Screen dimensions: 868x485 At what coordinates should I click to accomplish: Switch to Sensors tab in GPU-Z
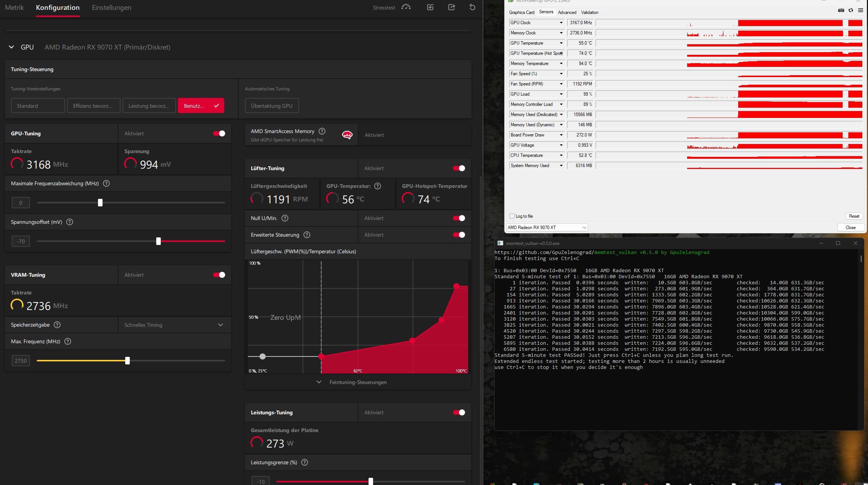(x=546, y=12)
